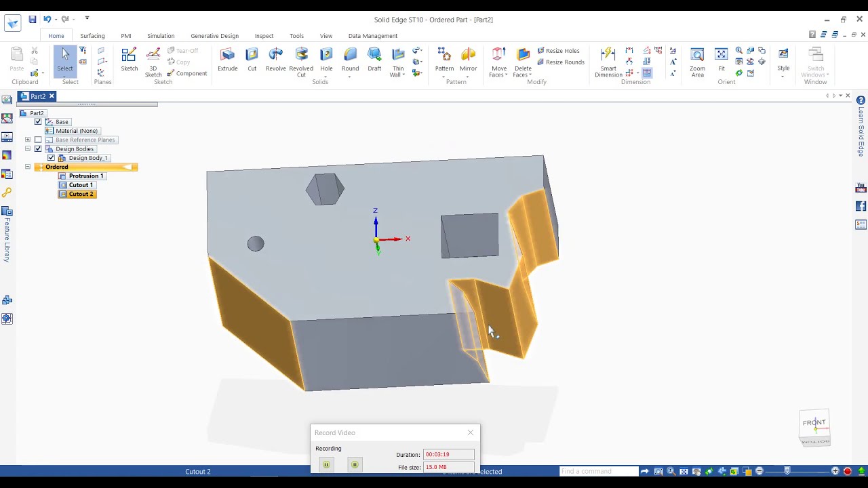
Task: Stop the video recording
Action: point(354,464)
